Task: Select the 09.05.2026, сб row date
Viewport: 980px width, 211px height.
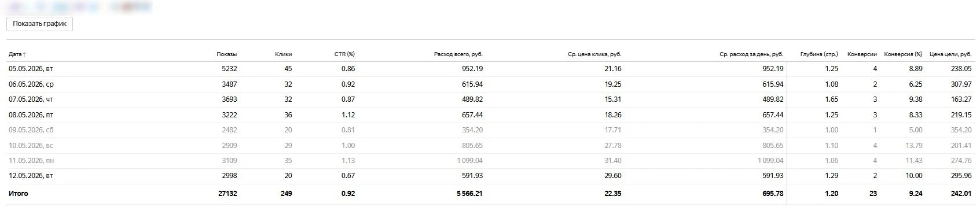Action: pos(31,130)
